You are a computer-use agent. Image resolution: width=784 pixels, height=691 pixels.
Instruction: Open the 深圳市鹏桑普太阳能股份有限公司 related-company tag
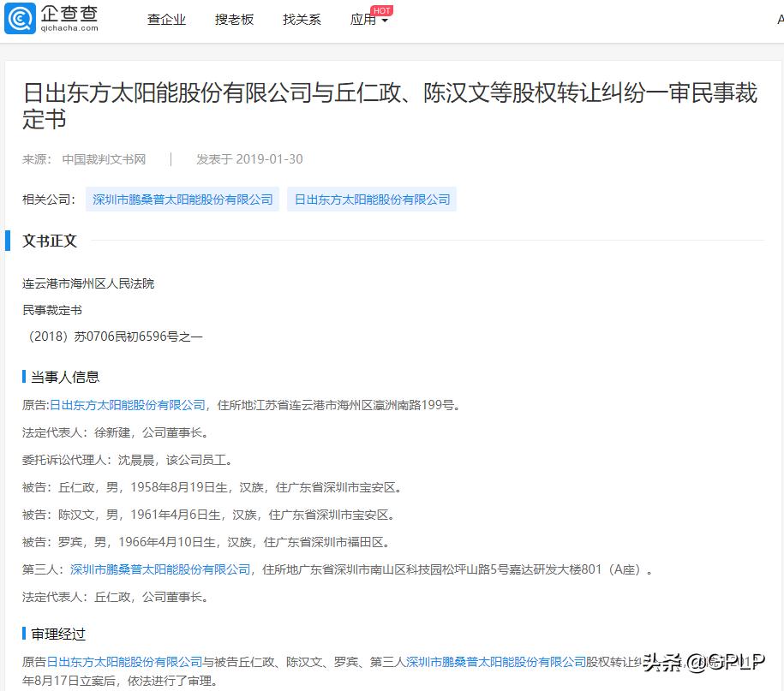tap(183, 199)
